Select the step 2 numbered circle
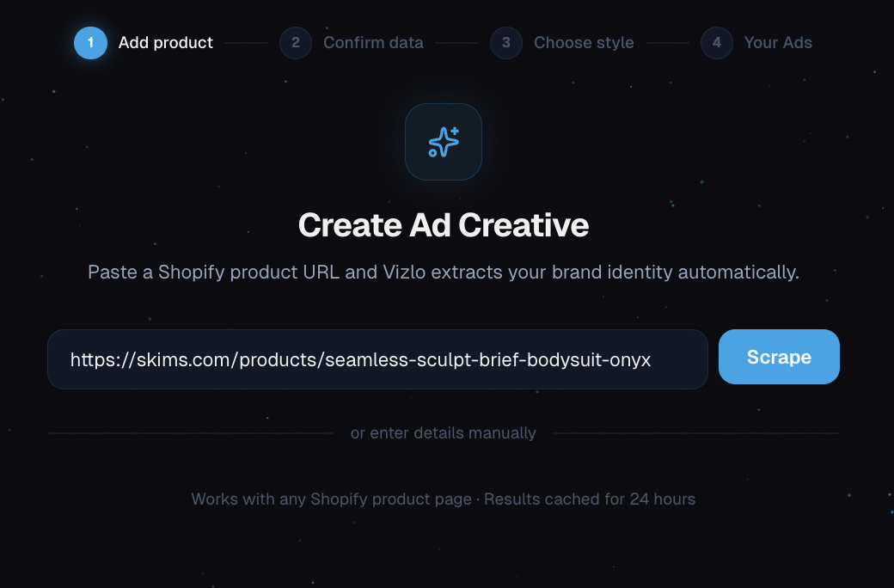 pos(296,43)
